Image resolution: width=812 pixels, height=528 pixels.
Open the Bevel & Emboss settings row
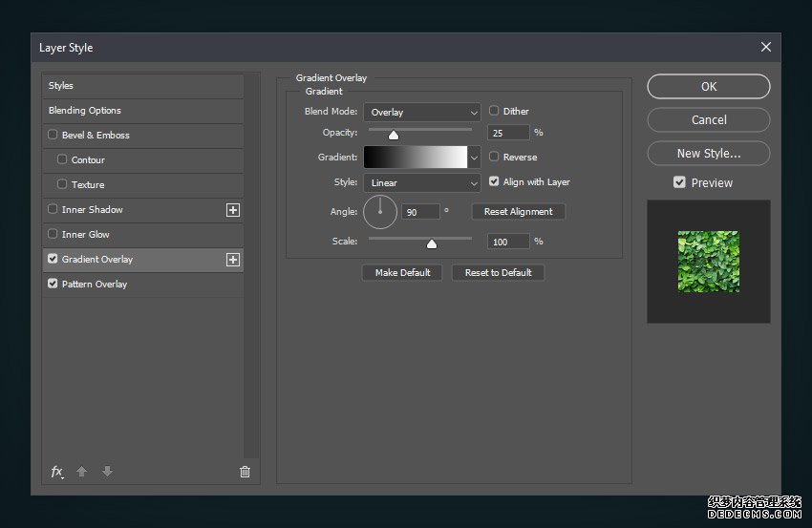143,136
